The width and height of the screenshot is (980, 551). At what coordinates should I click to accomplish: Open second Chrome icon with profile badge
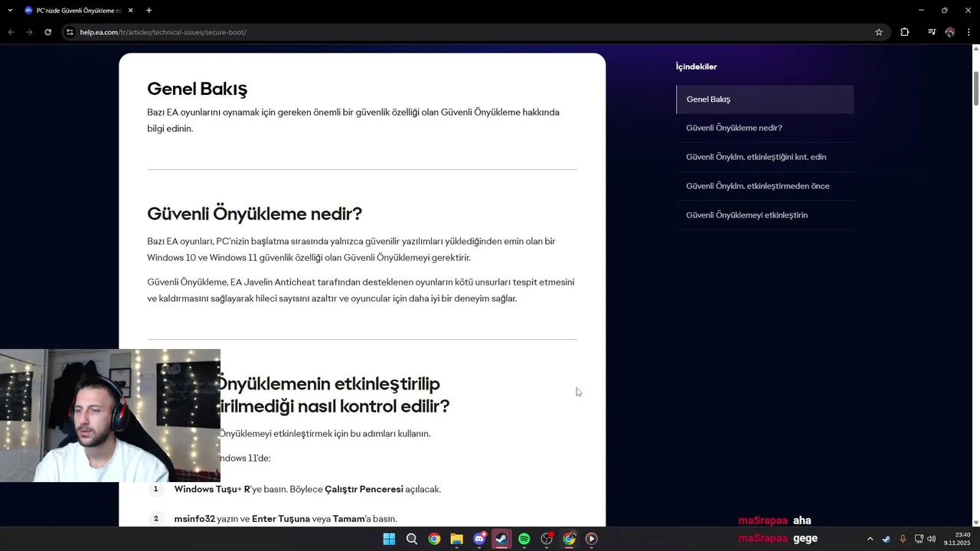click(570, 539)
